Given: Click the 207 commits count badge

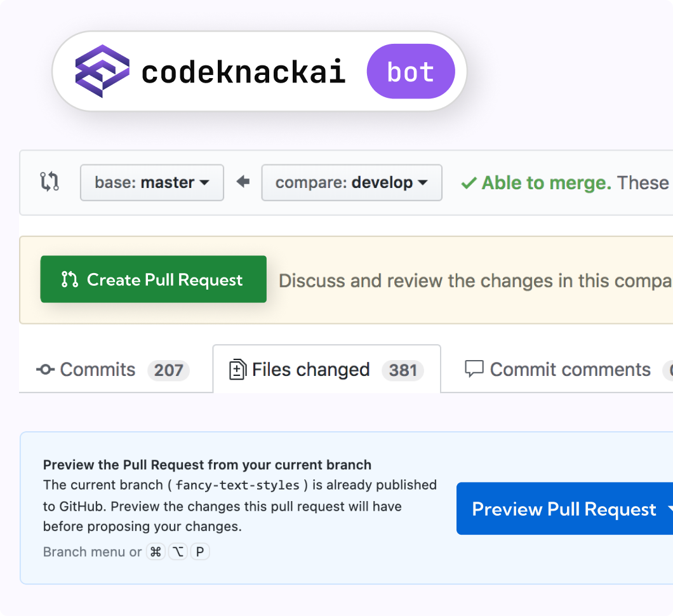Looking at the screenshot, I should coord(169,370).
